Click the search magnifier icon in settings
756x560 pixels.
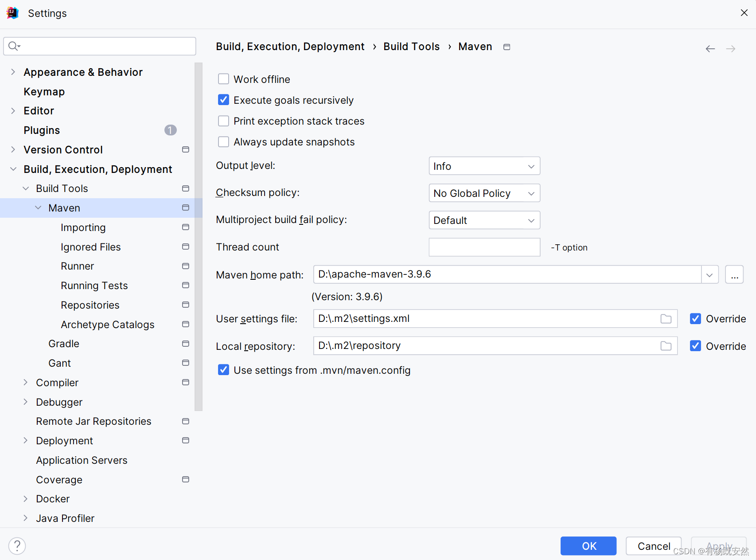[x=14, y=46]
